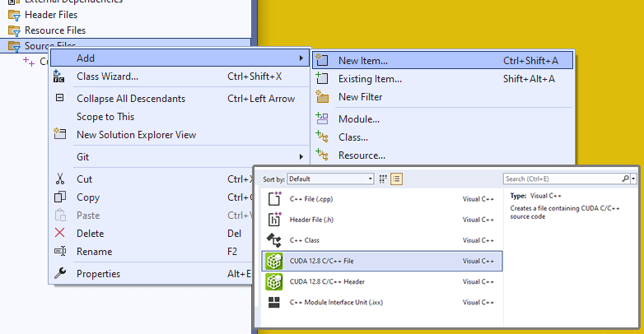Viewport: 644px width, 334px height.
Task: Click the search magnifier icon in template search
Action: [625, 179]
